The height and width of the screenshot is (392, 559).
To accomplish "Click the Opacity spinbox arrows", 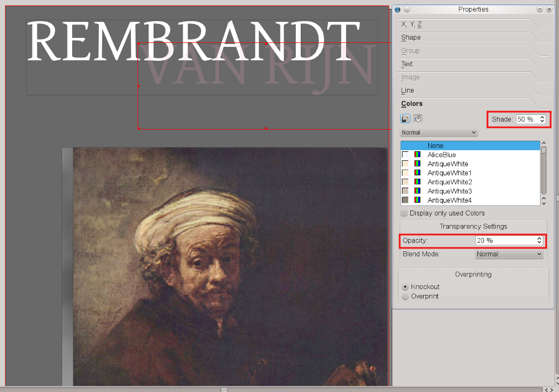I will [539, 240].
